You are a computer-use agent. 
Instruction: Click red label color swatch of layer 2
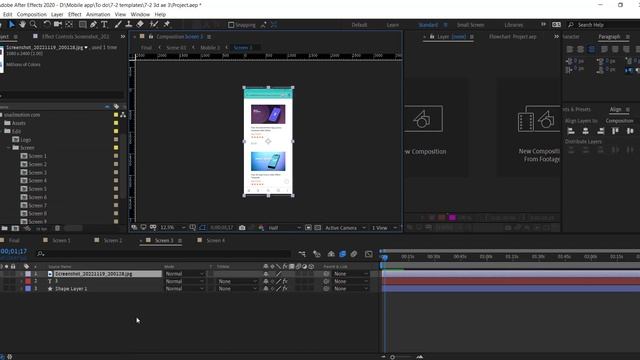point(28,281)
